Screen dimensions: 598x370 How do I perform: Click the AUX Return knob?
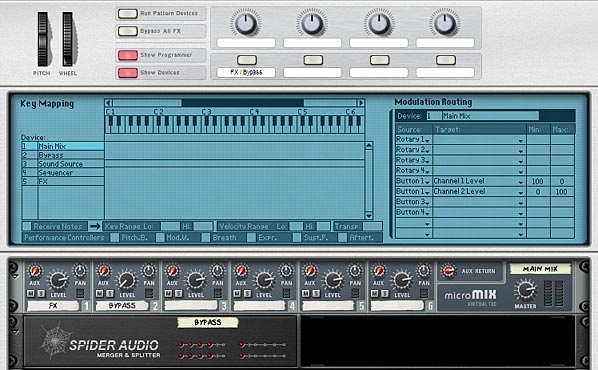click(448, 271)
